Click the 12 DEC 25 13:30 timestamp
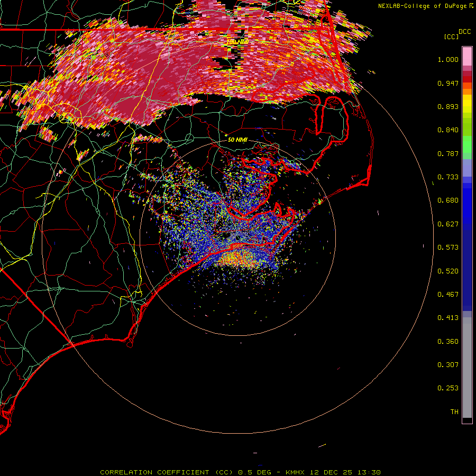The height and width of the screenshot is (476, 476). point(345,472)
